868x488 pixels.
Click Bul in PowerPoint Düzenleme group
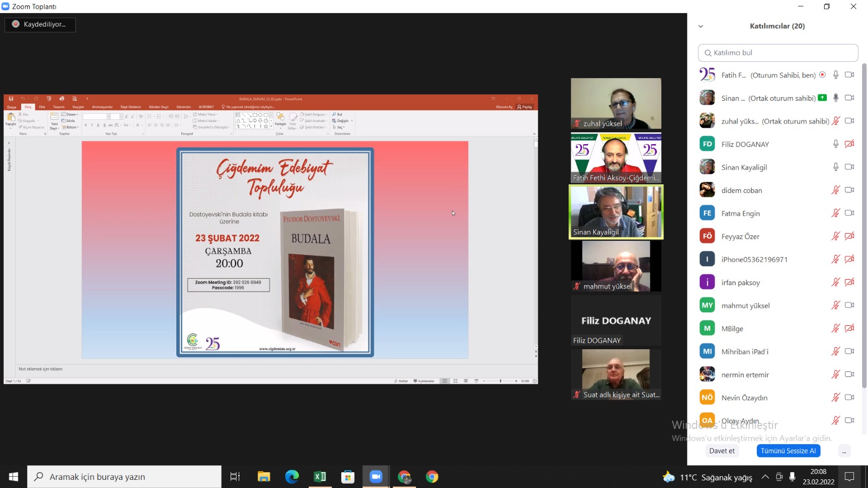tap(337, 114)
